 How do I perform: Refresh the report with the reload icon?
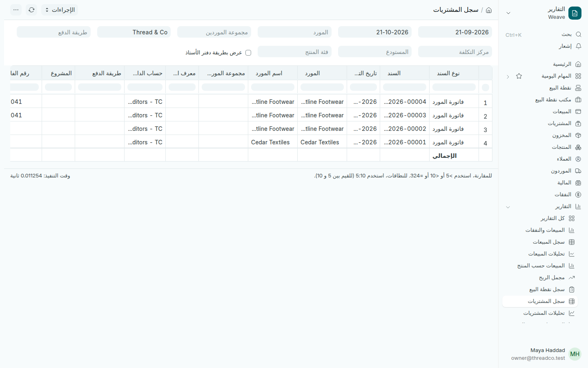(31, 10)
